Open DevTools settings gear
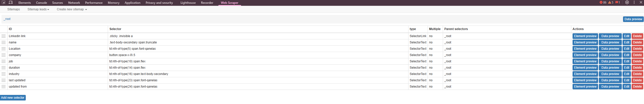The height and width of the screenshot is (104, 644). pyautogui.click(x=627, y=3)
